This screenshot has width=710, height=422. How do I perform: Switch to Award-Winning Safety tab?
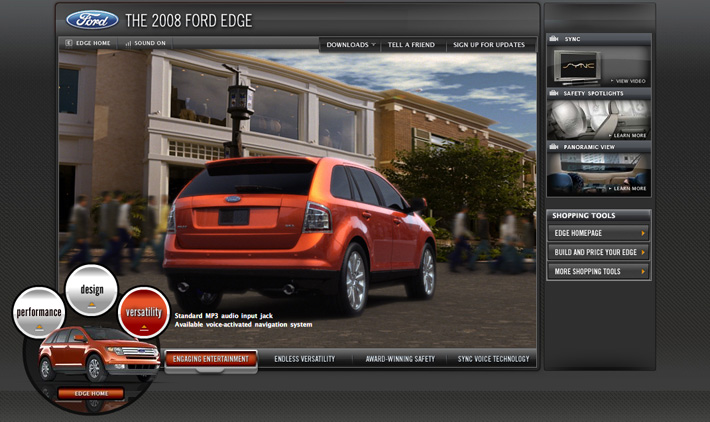pyautogui.click(x=400, y=359)
